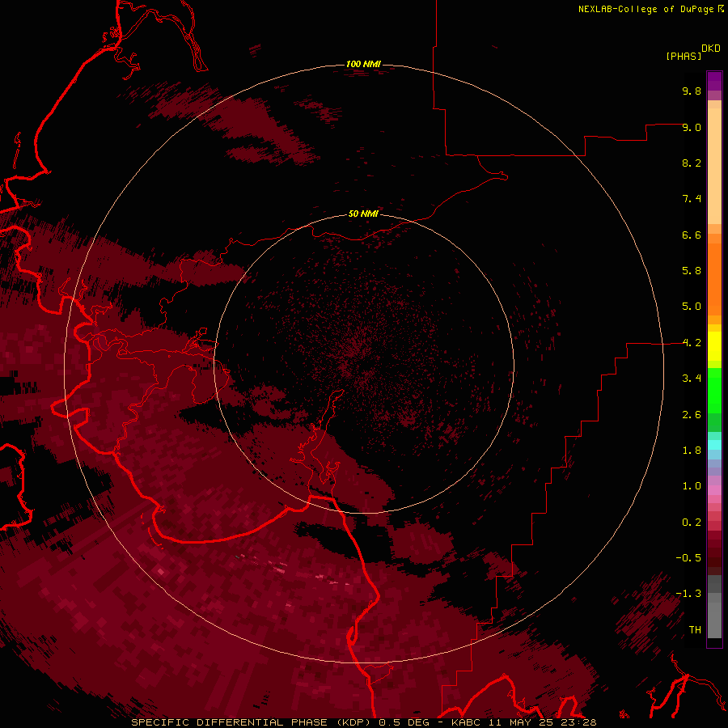728x728 pixels.
Task: Click the '1.0' scale value
Action: [x=692, y=486]
